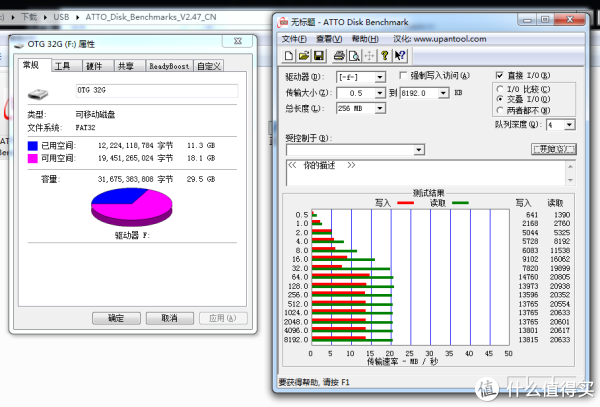Click the 18.1 GB free space value
600x407 pixels.
click(x=201, y=158)
